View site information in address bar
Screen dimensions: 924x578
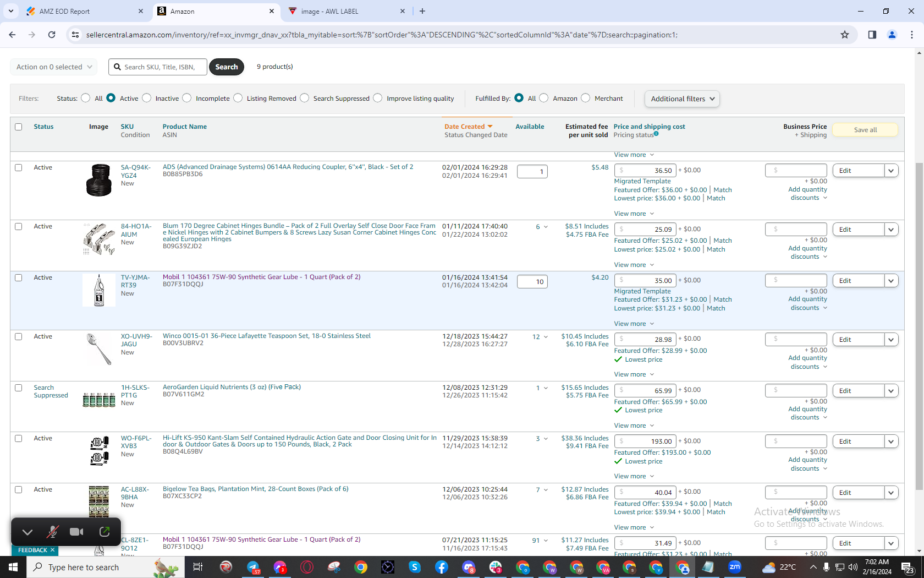[x=75, y=35]
